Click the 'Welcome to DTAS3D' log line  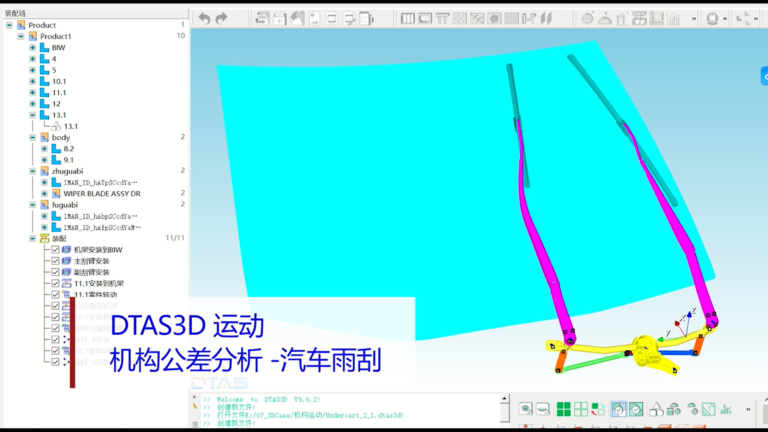pyautogui.click(x=268, y=399)
